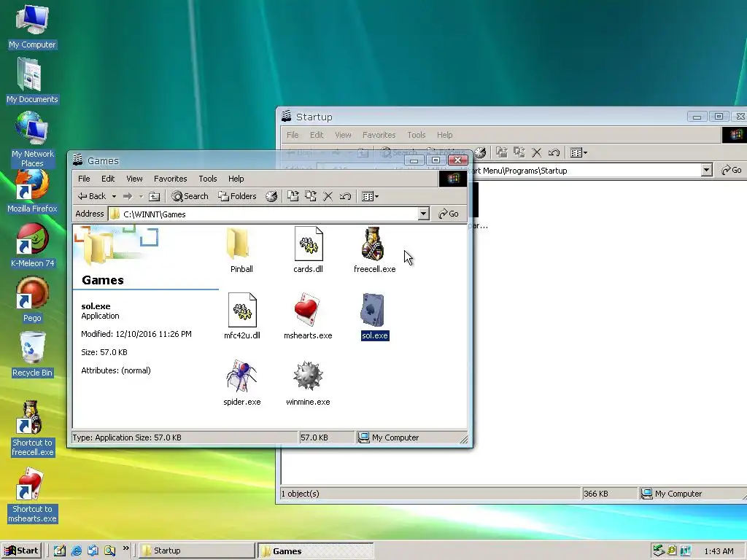
Task: Open the Views dropdown in Games toolbar
Action: pyautogui.click(x=370, y=196)
